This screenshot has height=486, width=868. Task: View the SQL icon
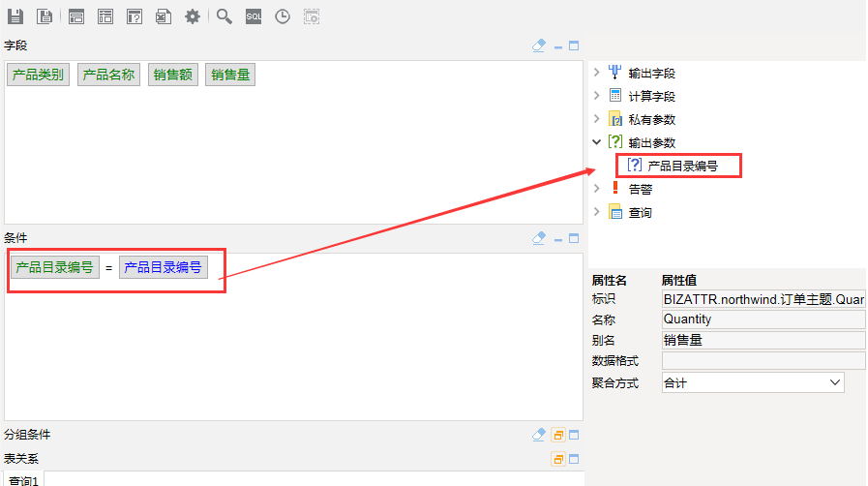coord(254,16)
